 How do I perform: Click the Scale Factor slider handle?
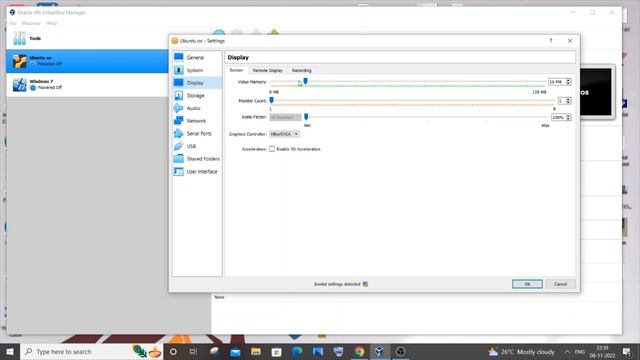306,117
